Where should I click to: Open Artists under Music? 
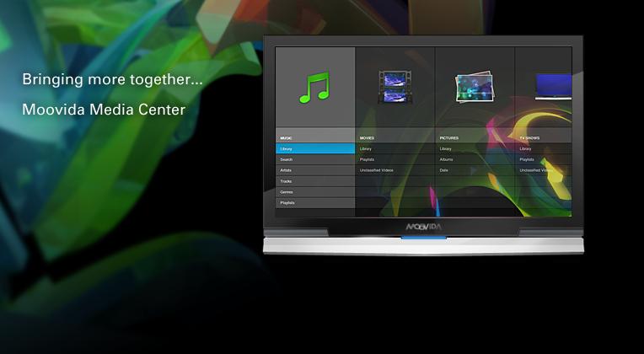315,170
